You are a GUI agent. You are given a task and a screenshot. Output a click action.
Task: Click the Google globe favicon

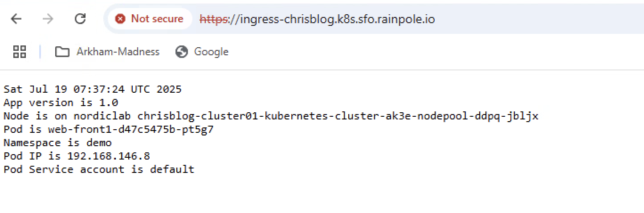click(x=182, y=52)
